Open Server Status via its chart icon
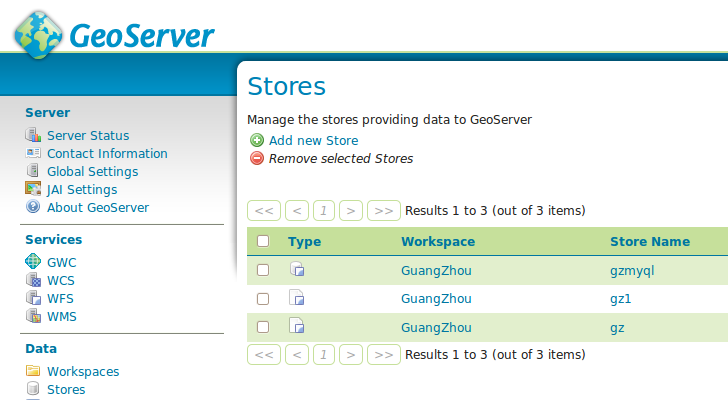 (x=33, y=135)
